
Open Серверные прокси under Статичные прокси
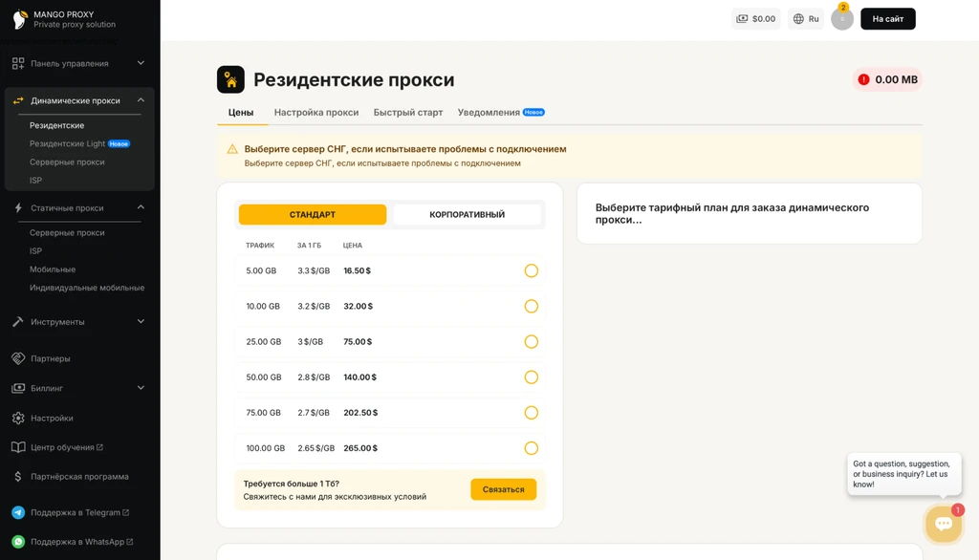pyautogui.click(x=67, y=232)
